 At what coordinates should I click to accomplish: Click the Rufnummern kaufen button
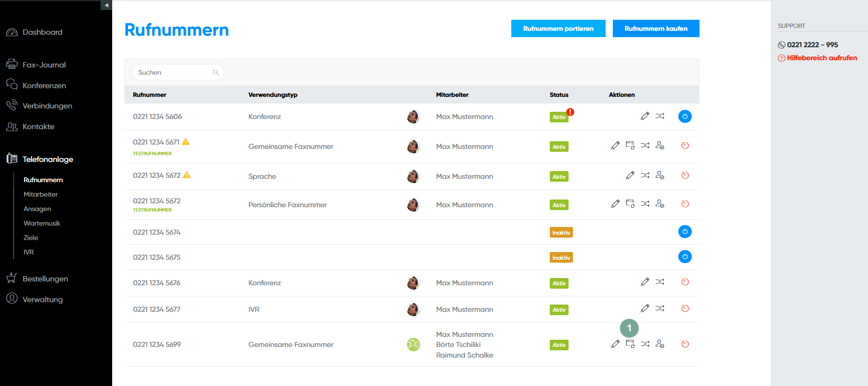656,28
